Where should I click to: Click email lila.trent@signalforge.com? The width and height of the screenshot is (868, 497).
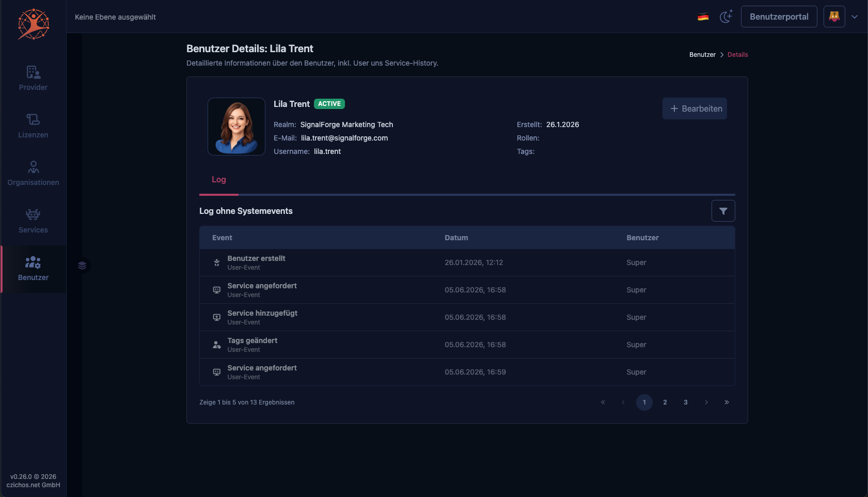pyautogui.click(x=344, y=138)
